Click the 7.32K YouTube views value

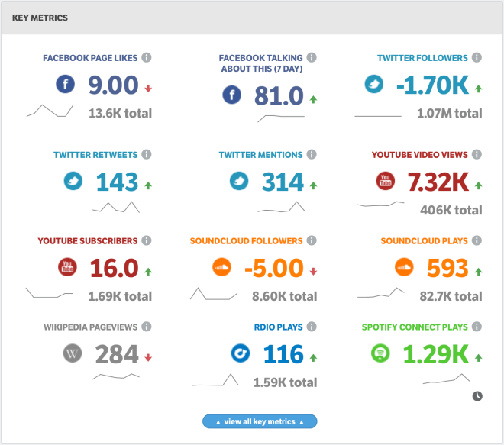438,182
